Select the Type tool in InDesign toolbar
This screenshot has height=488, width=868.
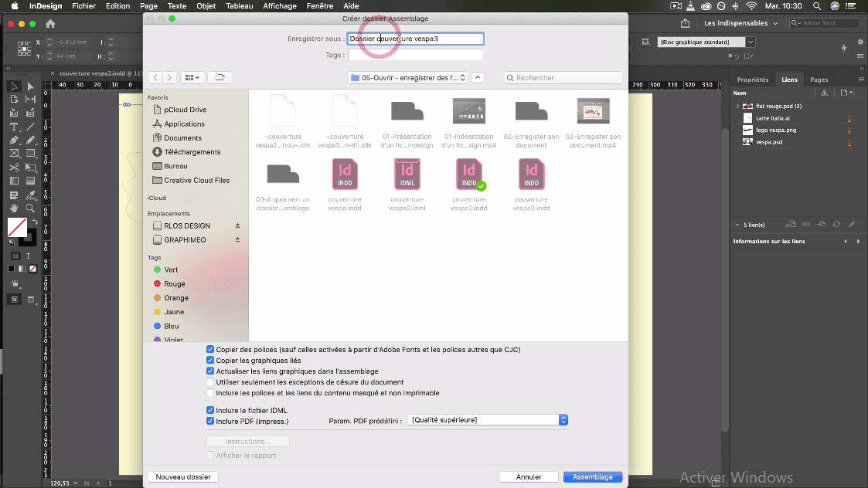tap(14, 127)
